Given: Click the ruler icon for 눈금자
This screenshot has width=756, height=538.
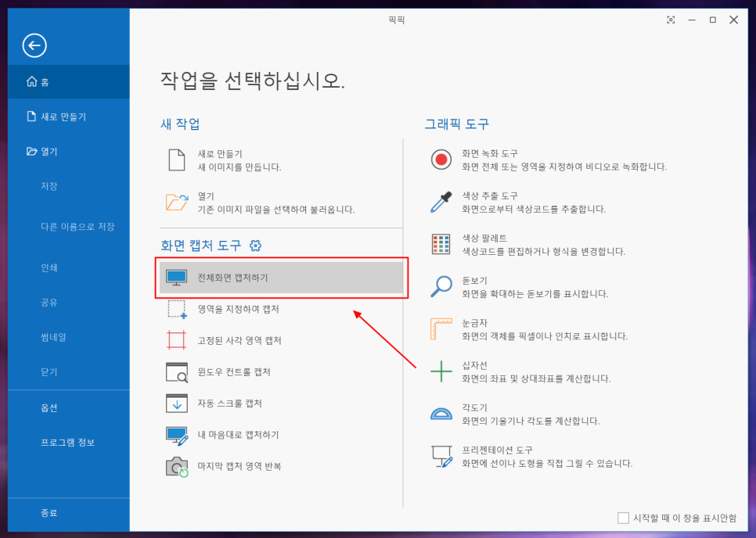Looking at the screenshot, I should 441,329.
